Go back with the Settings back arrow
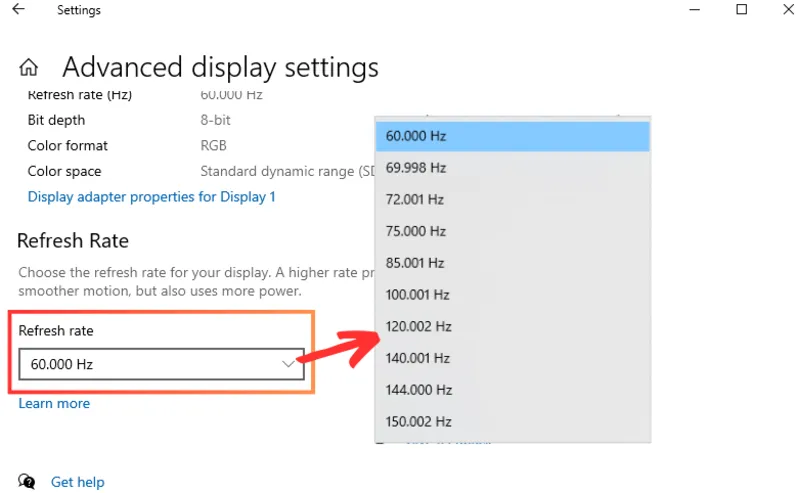The image size is (800, 493). point(18,9)
